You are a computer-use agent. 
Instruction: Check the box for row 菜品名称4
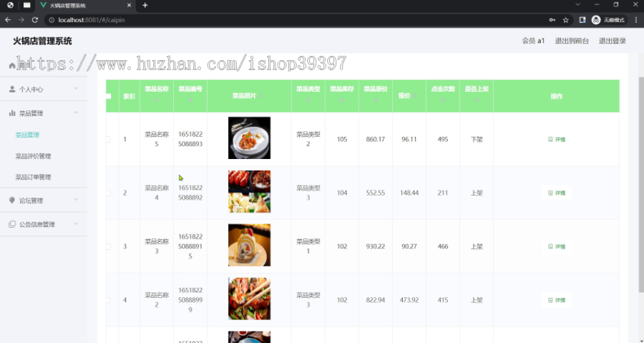point(109,193)
